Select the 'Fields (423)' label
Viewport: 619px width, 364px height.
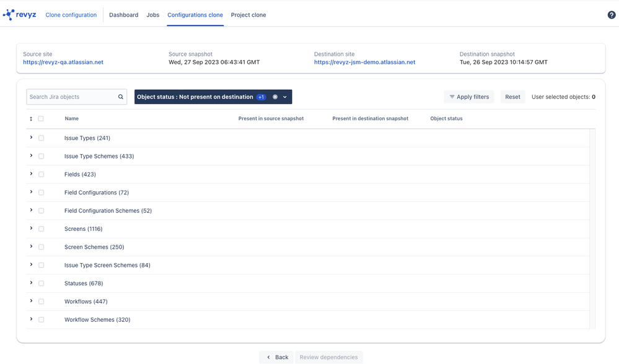click(x=80, y=175)
